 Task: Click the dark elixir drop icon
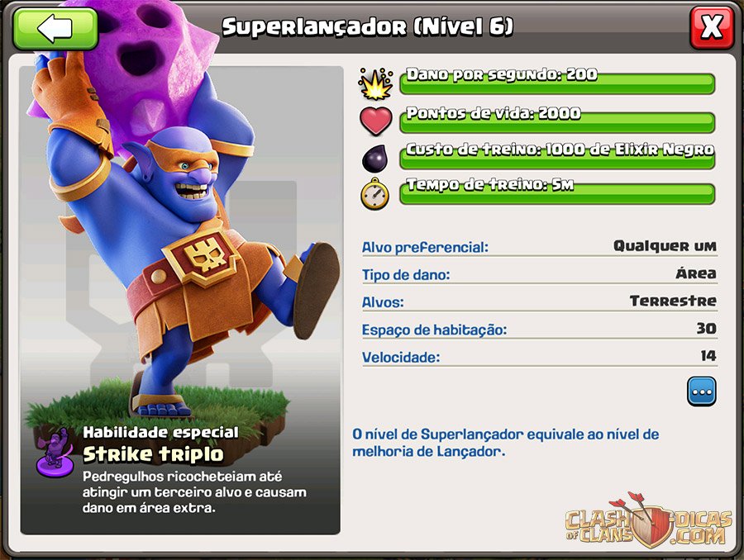(374, 158)
